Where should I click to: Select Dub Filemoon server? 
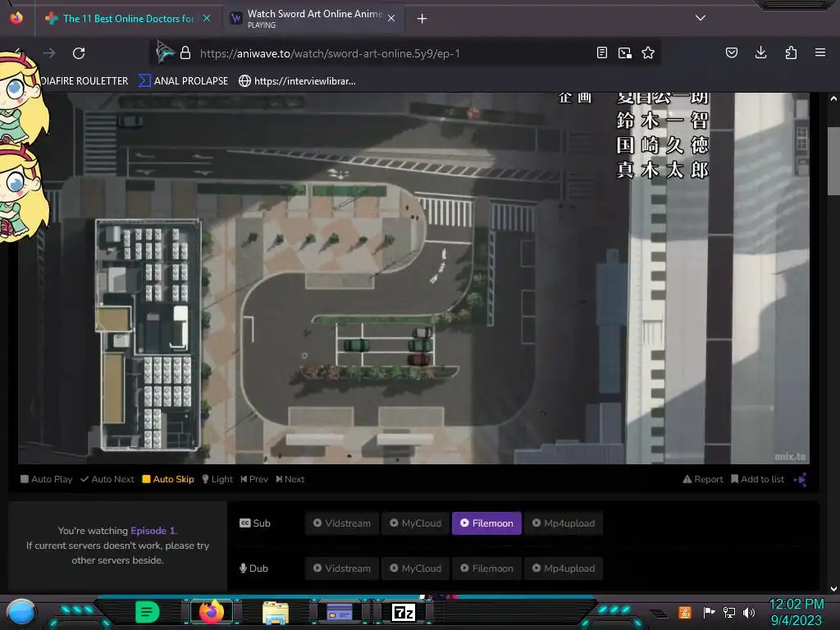click(486, 568)
